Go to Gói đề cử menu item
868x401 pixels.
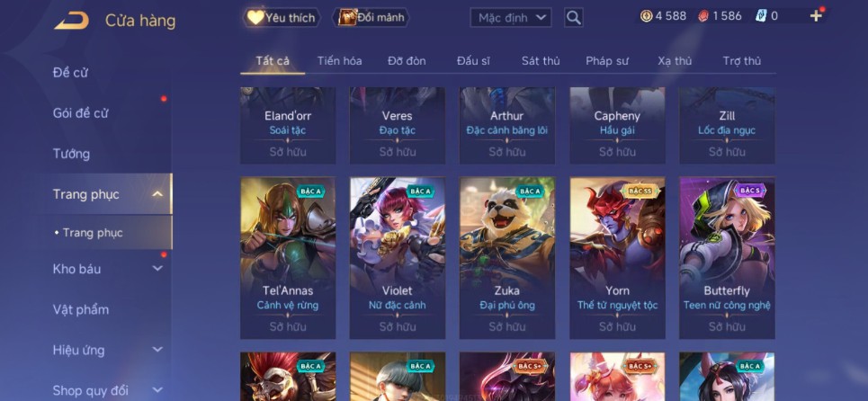tap(81, 113)
